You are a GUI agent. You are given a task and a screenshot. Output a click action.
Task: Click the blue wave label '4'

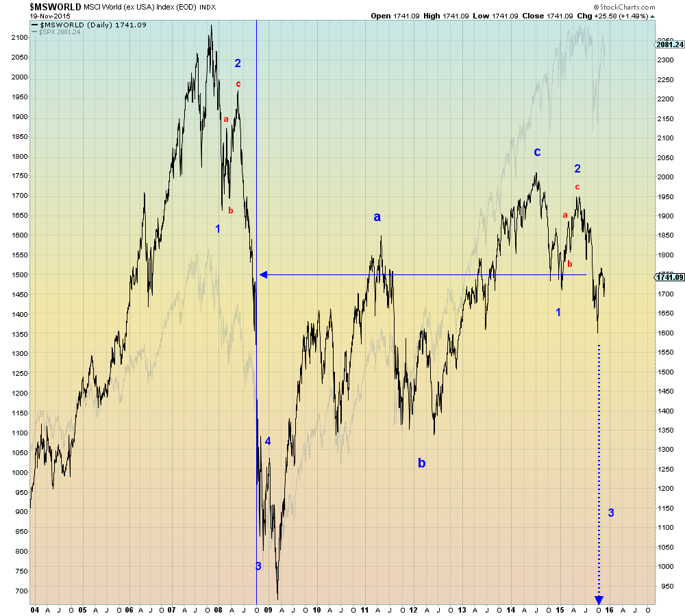(x=268, y=441)
